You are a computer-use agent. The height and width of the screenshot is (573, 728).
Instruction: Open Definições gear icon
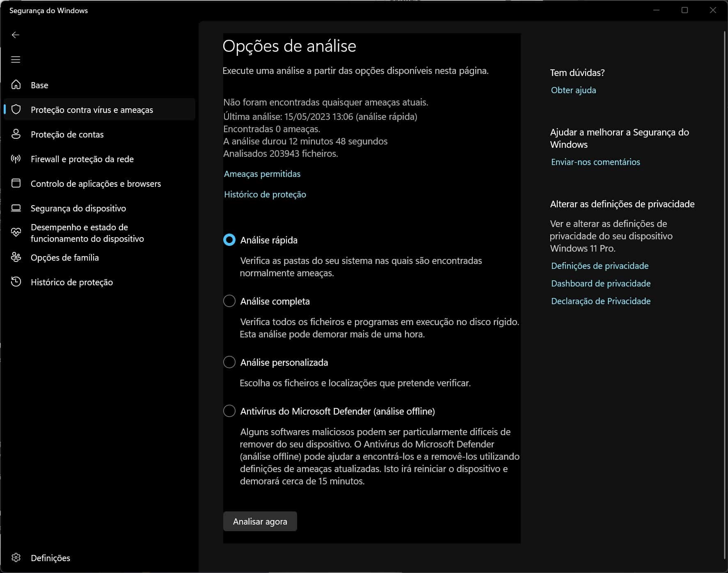point(16,557)
